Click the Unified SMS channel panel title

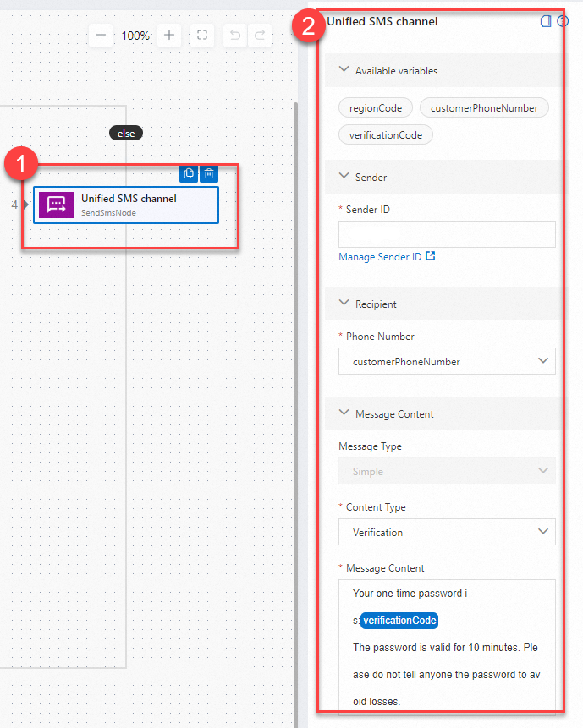pyautogui.click(x=382, y=21)
